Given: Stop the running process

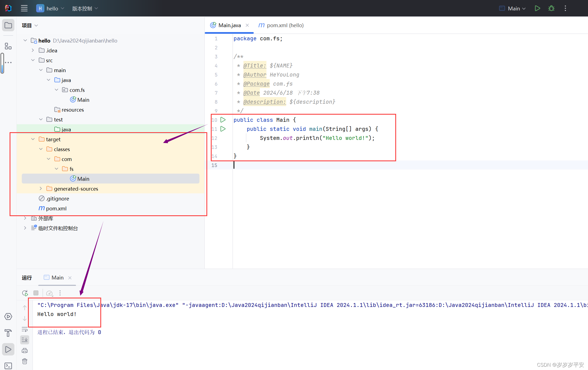Looking at the screenshot, I should pyautogui.click(x=36, y=293).
